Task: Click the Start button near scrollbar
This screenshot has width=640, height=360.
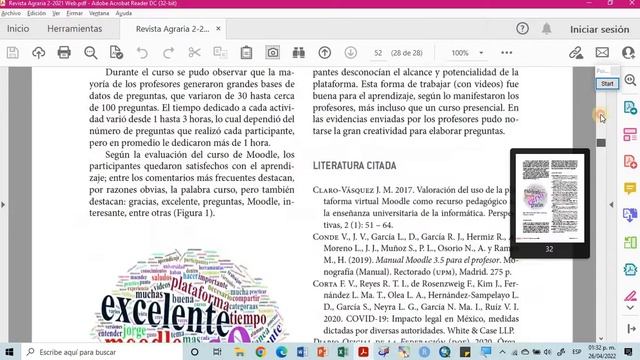Action: pyautogui.click(x=607, y=84)
